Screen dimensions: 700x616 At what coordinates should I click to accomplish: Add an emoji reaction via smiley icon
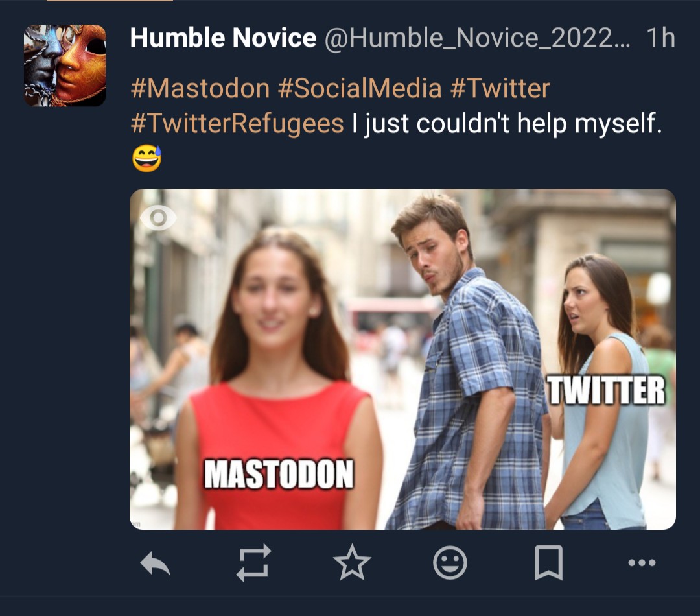[450, 562]
